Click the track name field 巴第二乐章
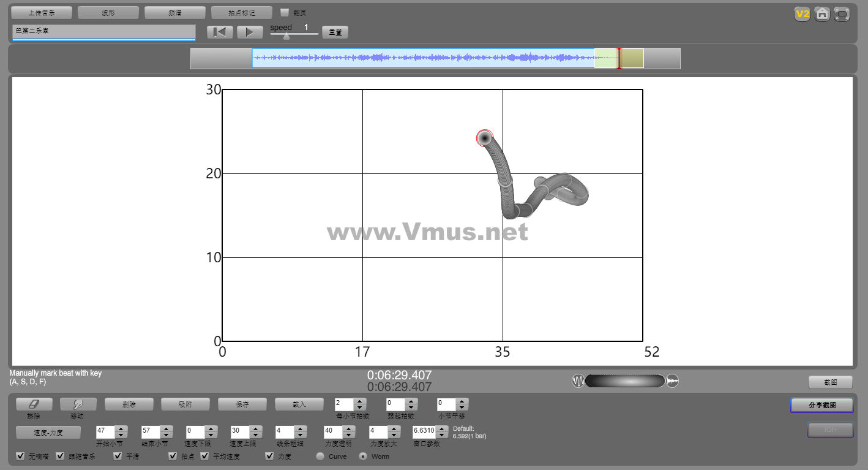The width and height of the screenshot is (868, 470). 103,31
